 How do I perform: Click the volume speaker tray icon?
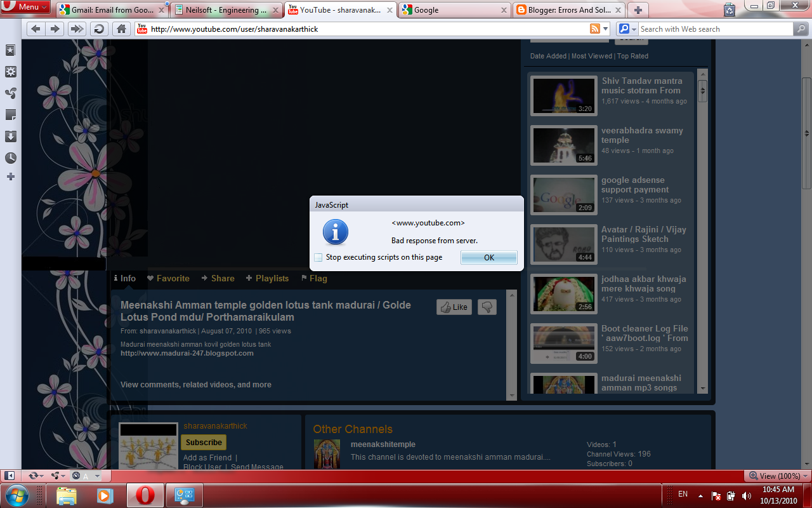point(746,495)
